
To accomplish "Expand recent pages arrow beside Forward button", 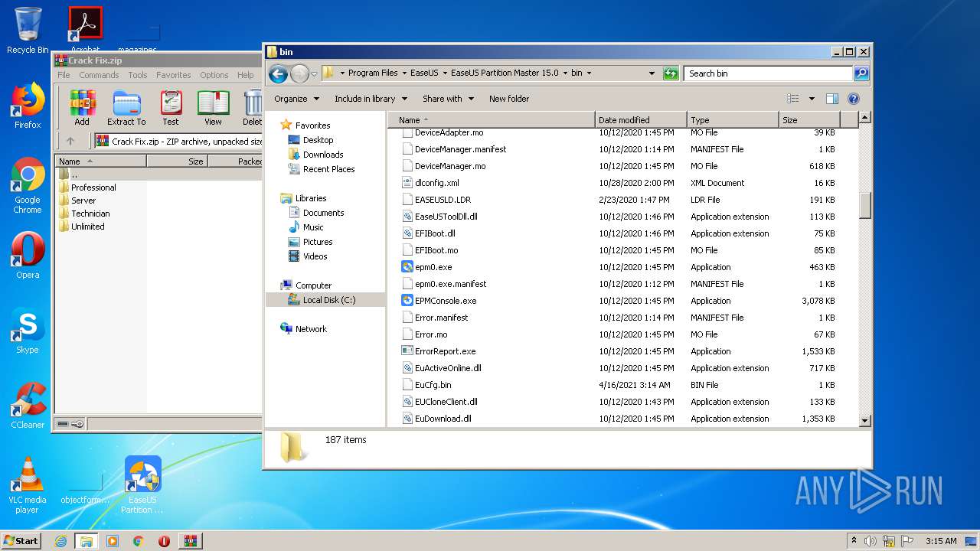I will click(314, 74).
